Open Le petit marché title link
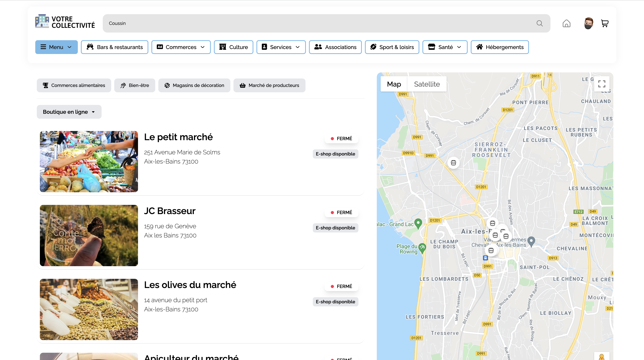 click(x=178, y=137)
